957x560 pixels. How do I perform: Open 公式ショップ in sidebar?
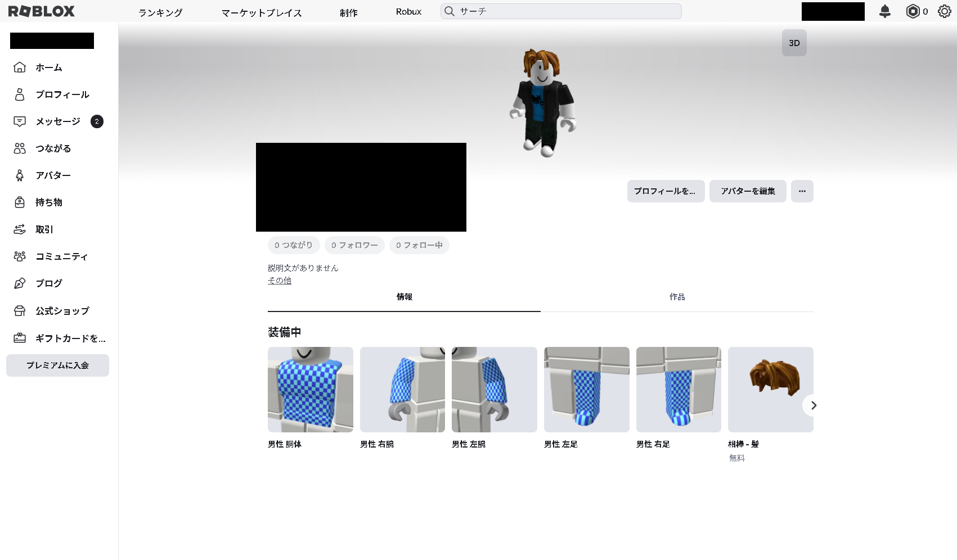62,311
